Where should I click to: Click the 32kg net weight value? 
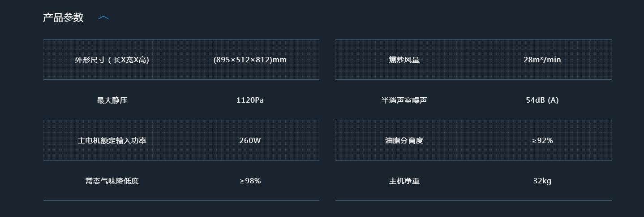542,181
